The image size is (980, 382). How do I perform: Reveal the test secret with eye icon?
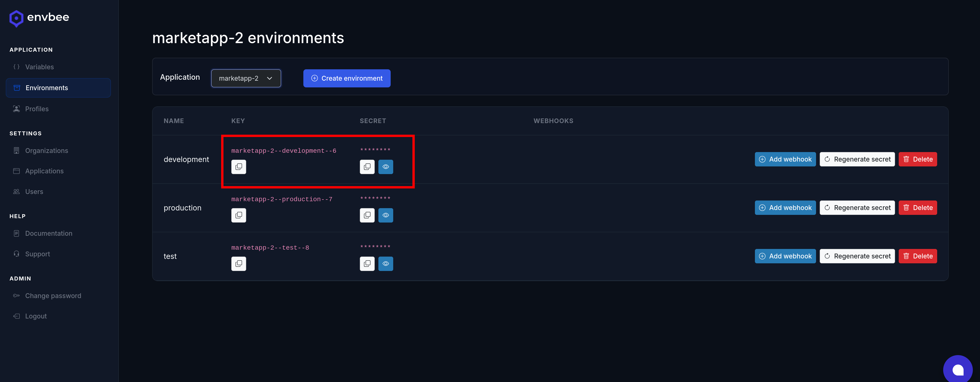point(386,264)
